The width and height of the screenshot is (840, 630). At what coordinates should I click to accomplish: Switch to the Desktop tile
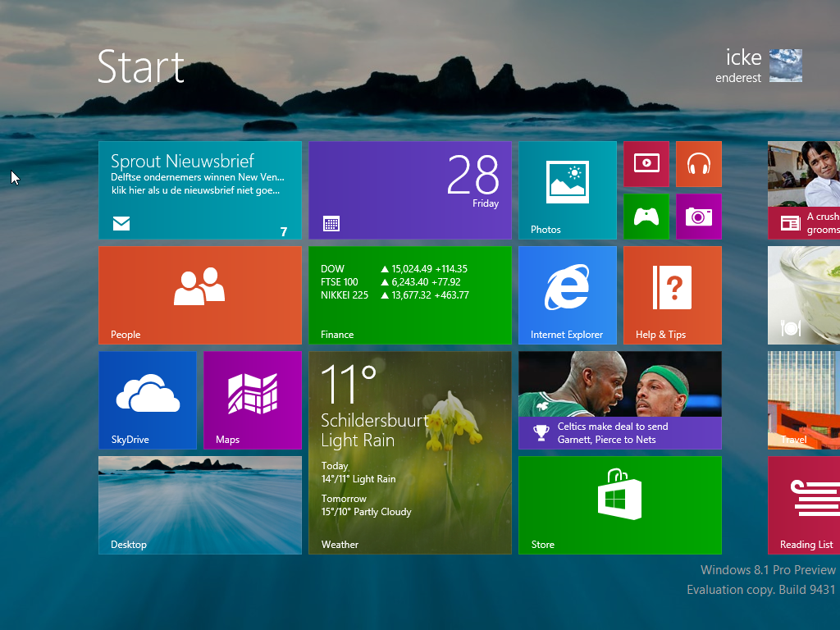[199, 505]
